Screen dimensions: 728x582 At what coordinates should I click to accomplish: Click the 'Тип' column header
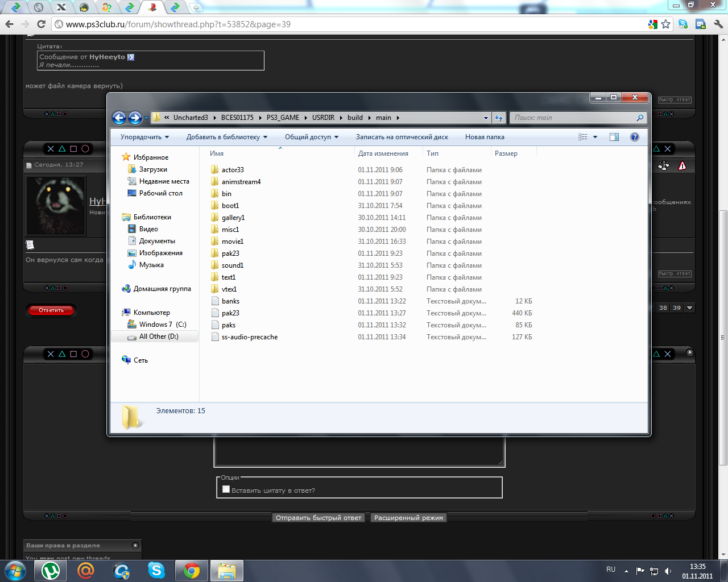tap(457, 153)
